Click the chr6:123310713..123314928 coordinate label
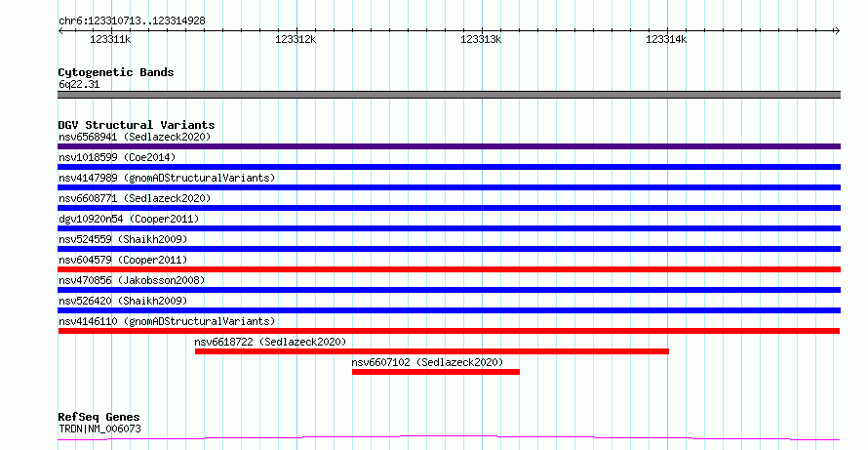This screenshot has width=868, height=450. pos(132,21)
